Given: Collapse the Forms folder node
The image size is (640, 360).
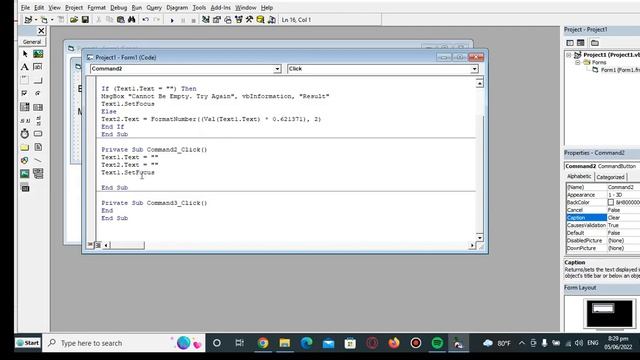Looking at the screenshot, I should pos(578,62).
